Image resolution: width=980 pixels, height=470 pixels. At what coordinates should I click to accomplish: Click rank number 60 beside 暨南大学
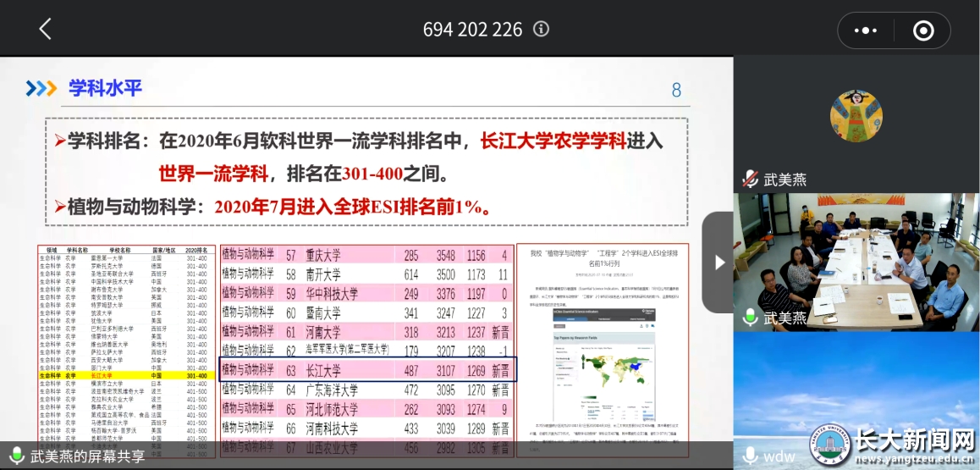tap(290, 313)
